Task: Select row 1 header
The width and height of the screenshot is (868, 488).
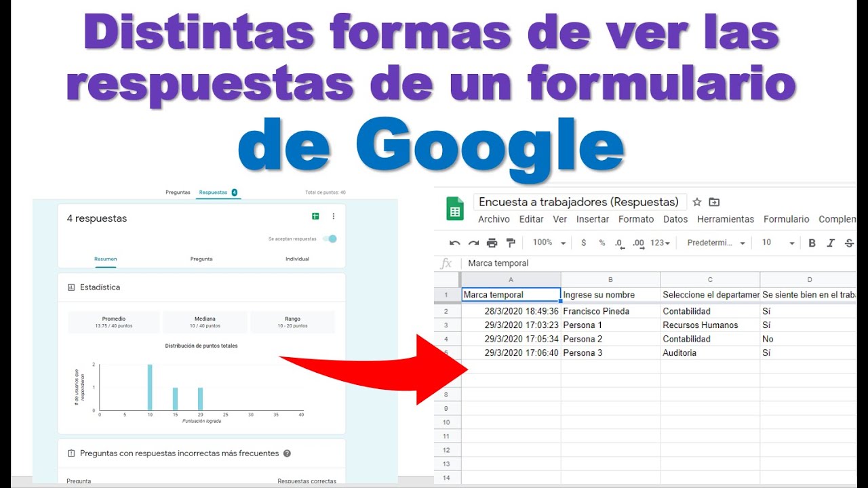Action: click(447, 295)
